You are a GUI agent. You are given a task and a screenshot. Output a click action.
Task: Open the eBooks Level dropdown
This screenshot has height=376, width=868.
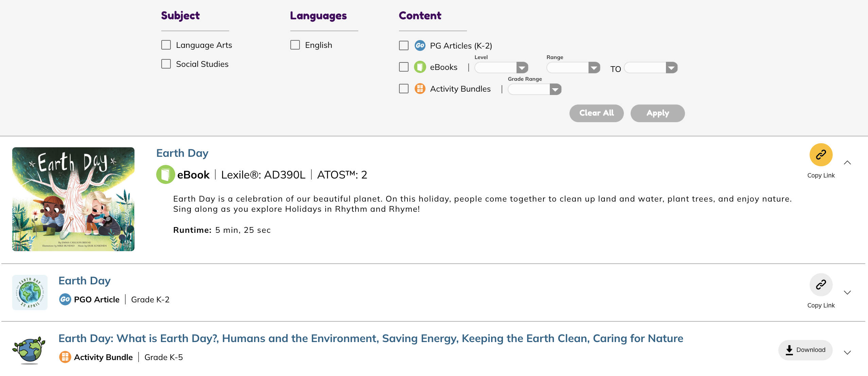coord(501,68)
